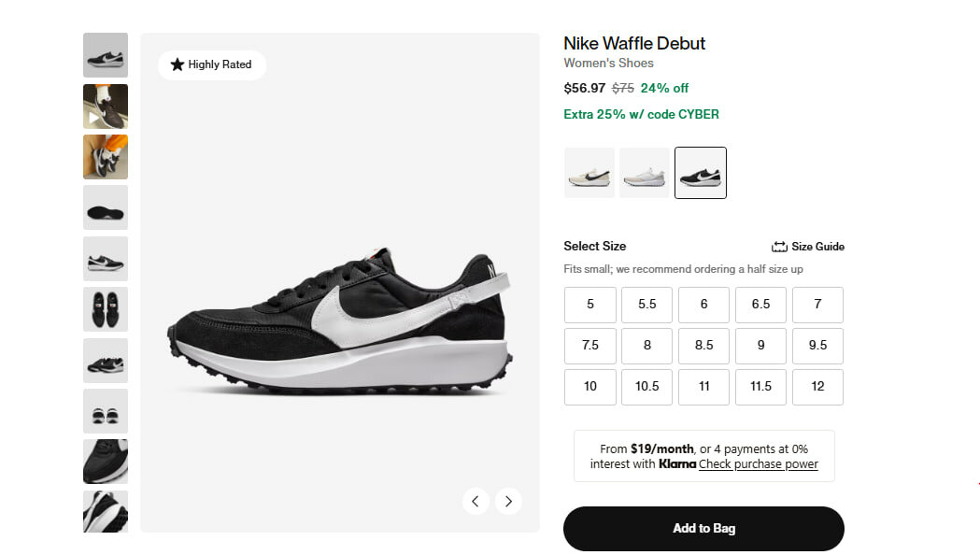Select the white/grey colorway shoe swatch
The image size is (980, 555).
click(645, 173)
